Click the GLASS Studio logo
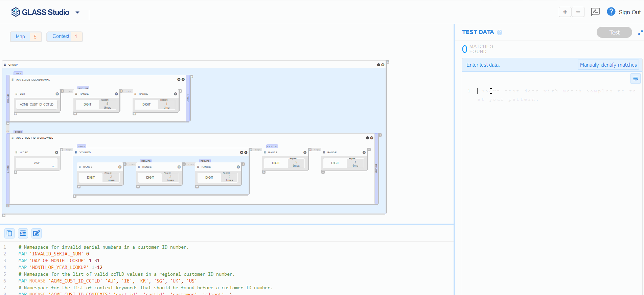This screenshot has width=644, height=295. pyautogui.click(x=40, y=12)
